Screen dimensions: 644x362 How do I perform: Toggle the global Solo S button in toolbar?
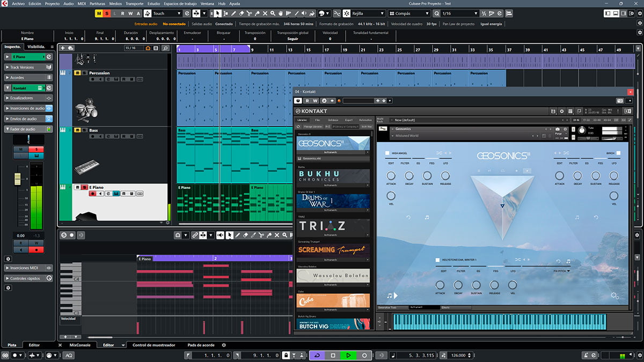(x=107, y=13)
